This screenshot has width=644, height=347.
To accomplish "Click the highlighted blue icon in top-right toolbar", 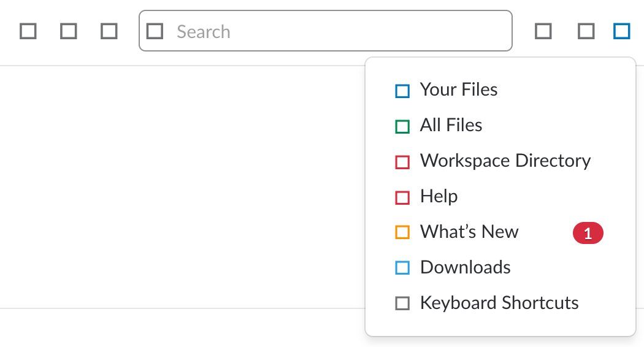I will click(x=621, y=31).
